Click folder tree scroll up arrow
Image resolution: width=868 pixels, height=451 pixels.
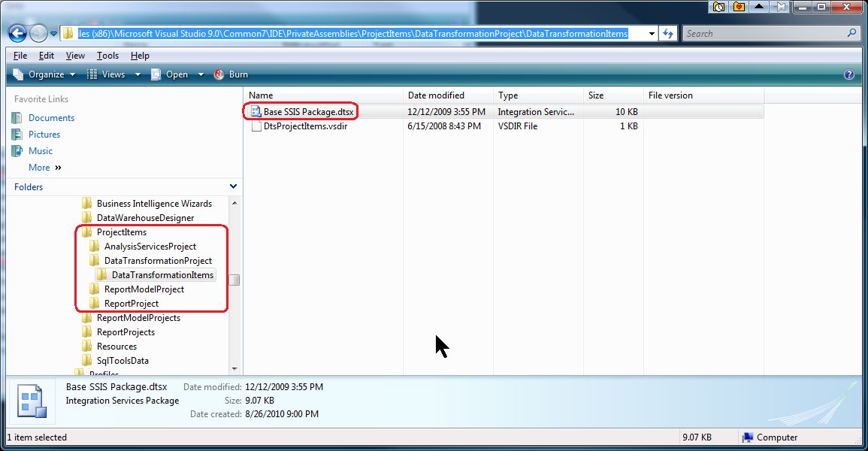pyautogui.click(x=234, y=203)
